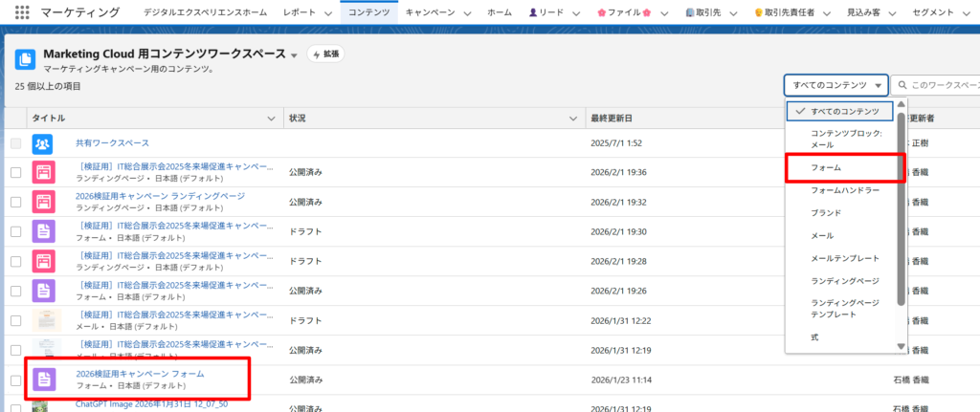Expand the 取引先 tab chevron
The width and height of the screenshot is (980, 412).
[x=733, y=13]
